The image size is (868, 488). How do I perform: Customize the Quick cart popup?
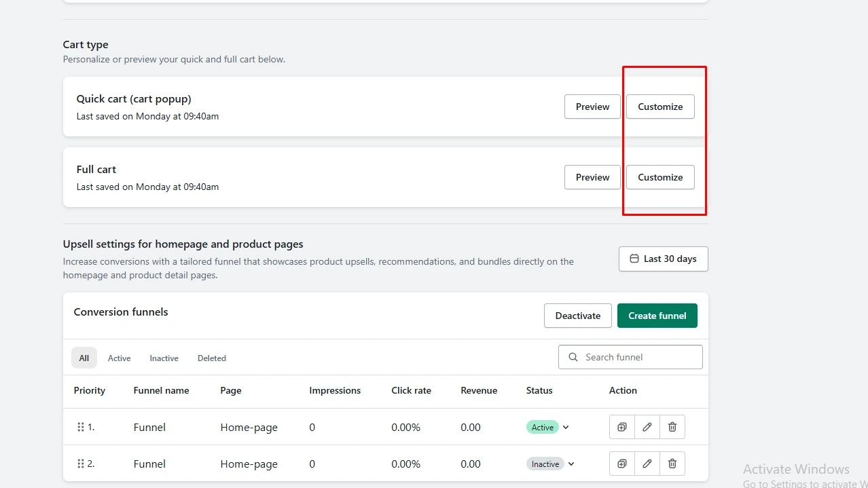coord(660,107)
